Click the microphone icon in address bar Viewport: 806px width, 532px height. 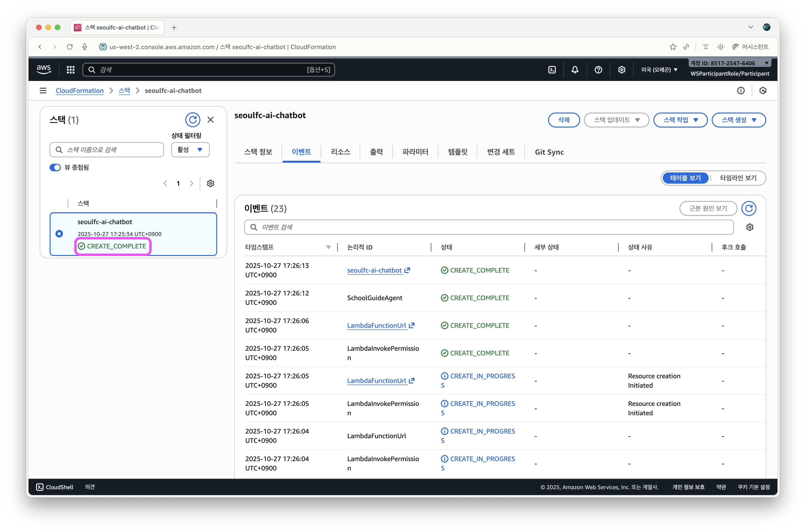pyautogui.click(x=85, y=47)
